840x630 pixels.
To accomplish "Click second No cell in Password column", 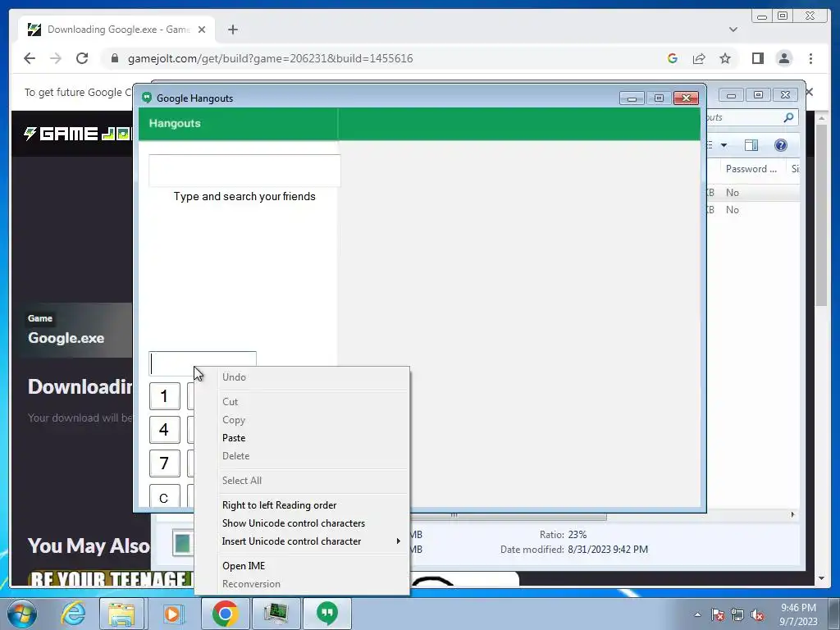I will point(733,209).
